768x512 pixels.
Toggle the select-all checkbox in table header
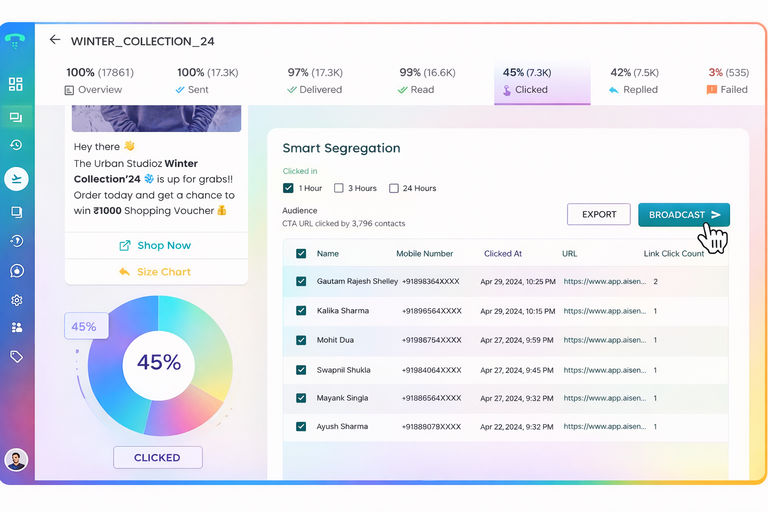point(301,254)
